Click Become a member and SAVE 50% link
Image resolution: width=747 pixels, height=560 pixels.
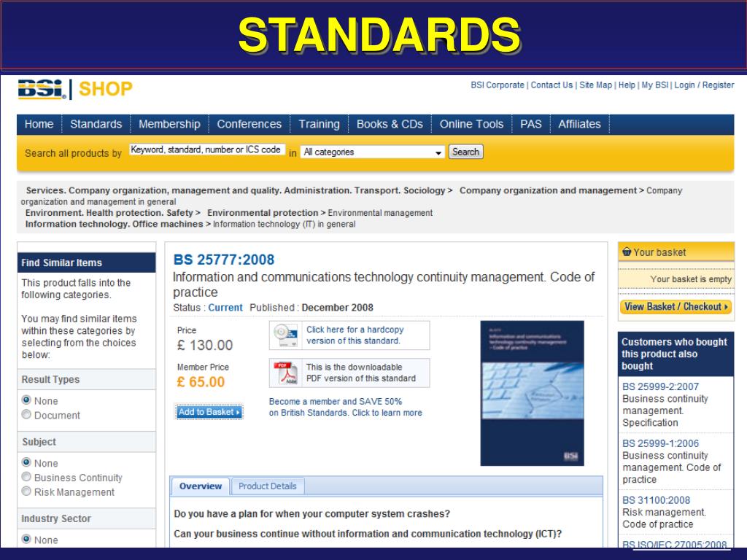point(345,407)
